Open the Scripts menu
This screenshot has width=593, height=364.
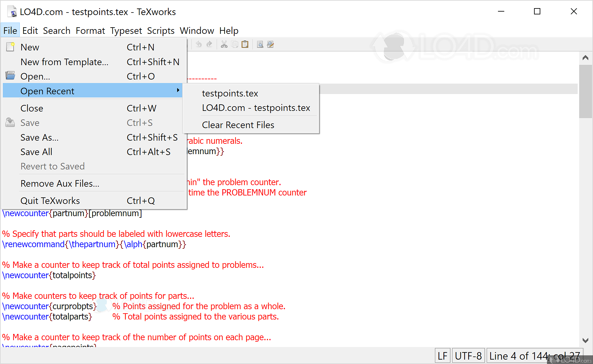[161, 31]
